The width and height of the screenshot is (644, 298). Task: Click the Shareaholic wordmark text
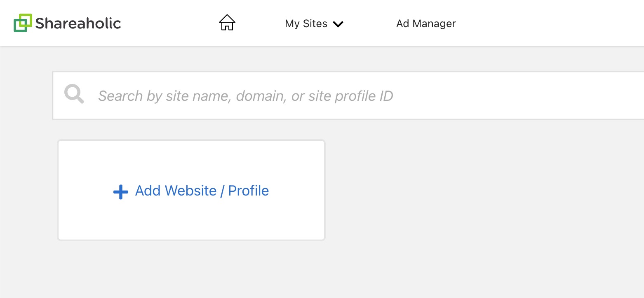(78, 23)
